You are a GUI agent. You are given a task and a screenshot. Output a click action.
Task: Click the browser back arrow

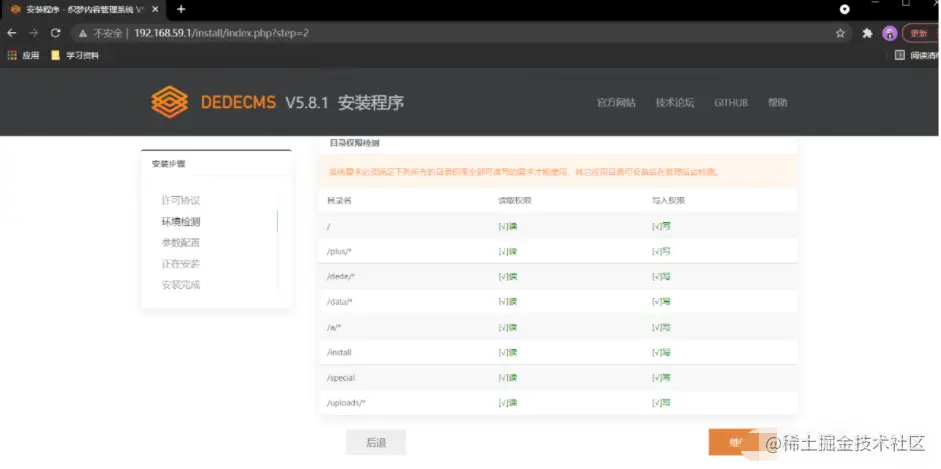click(x=11, y=33)
